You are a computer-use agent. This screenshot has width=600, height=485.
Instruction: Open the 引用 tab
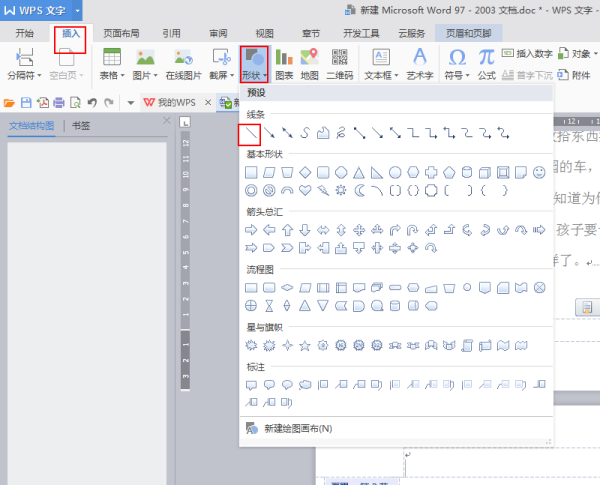pos(171,33)
